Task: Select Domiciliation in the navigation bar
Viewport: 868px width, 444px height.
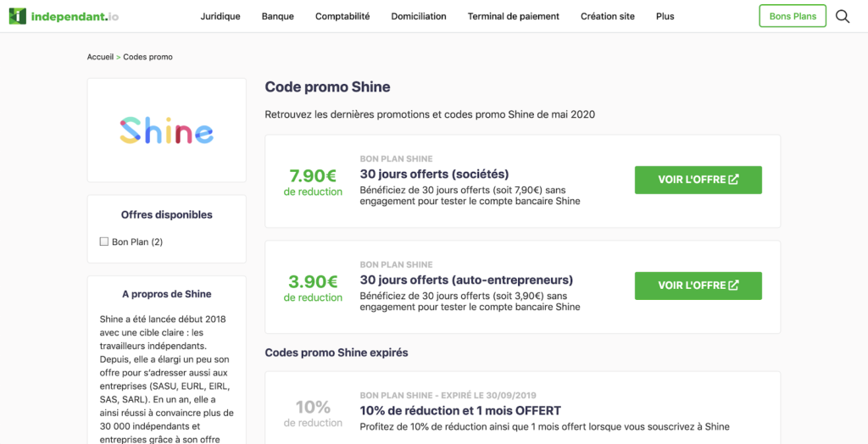Action: [419, 16]
